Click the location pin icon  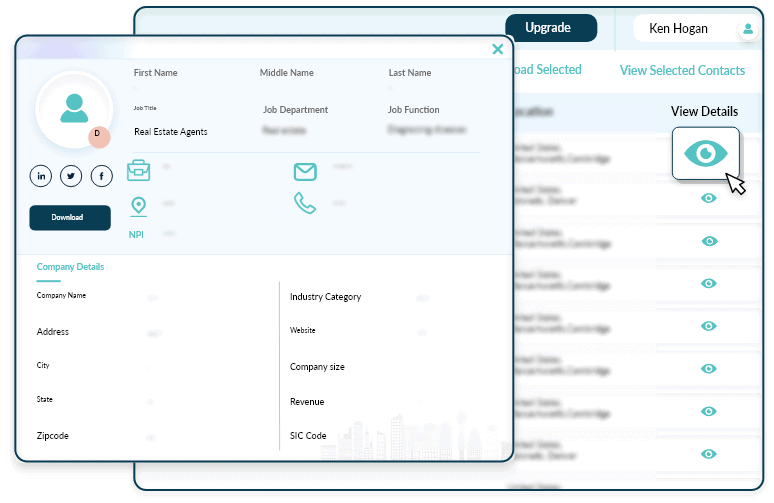[138, 206]
